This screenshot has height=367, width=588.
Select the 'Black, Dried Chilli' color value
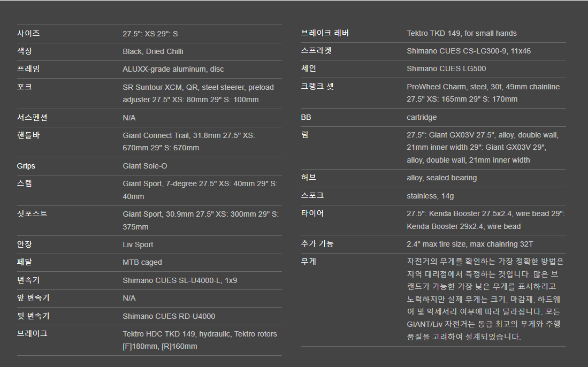[x=153, y=51]
